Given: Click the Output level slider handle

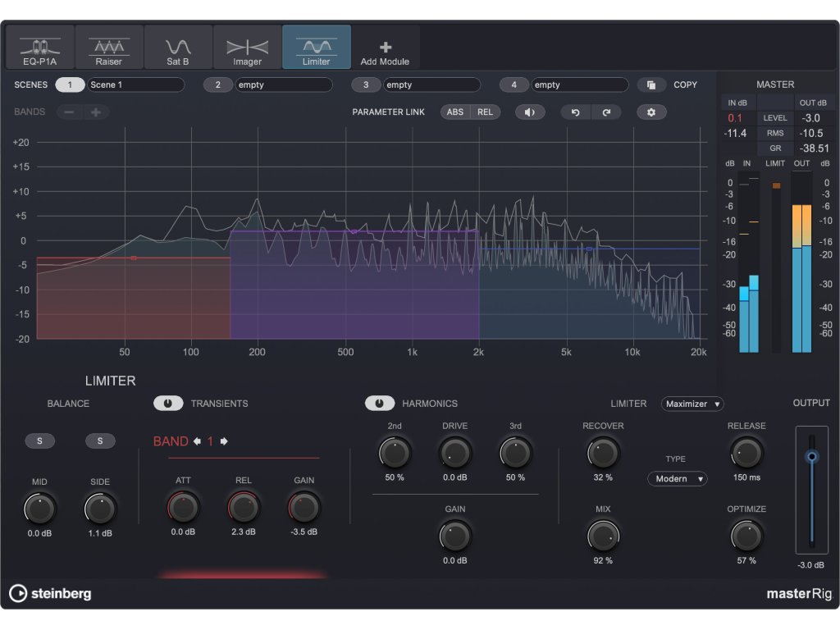Looking at the screenshot, I should tap(812, 456).
